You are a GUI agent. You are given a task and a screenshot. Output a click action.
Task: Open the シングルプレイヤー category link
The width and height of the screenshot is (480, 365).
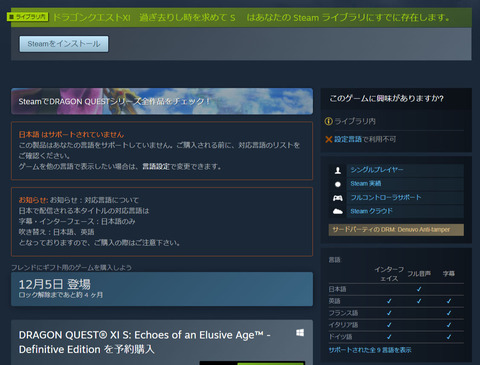pyautogui.click(x=377, y=170)
